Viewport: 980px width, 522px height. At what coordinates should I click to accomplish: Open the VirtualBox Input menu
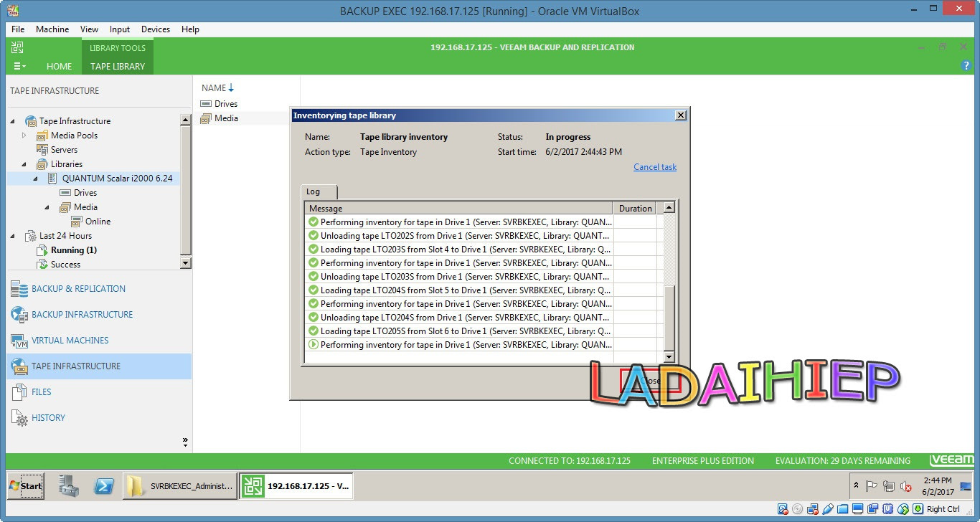point(120,29)
